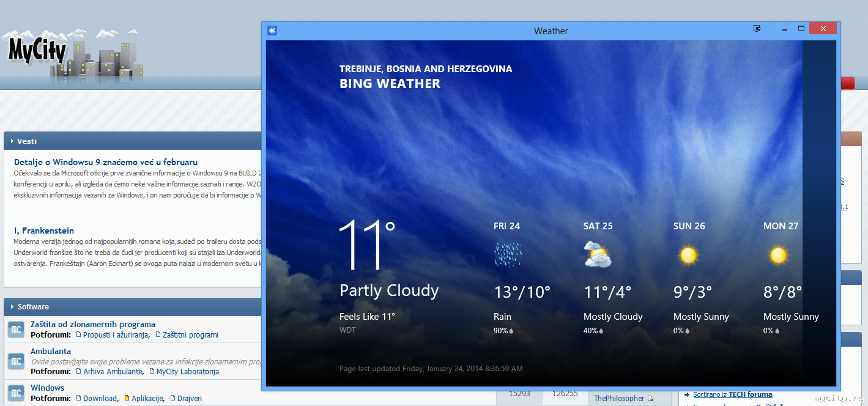Image resolution: width=868 pixels, height=406 pixels.
Task: Click the small icon next to ThePhilosopher
Action: [650, 399]
